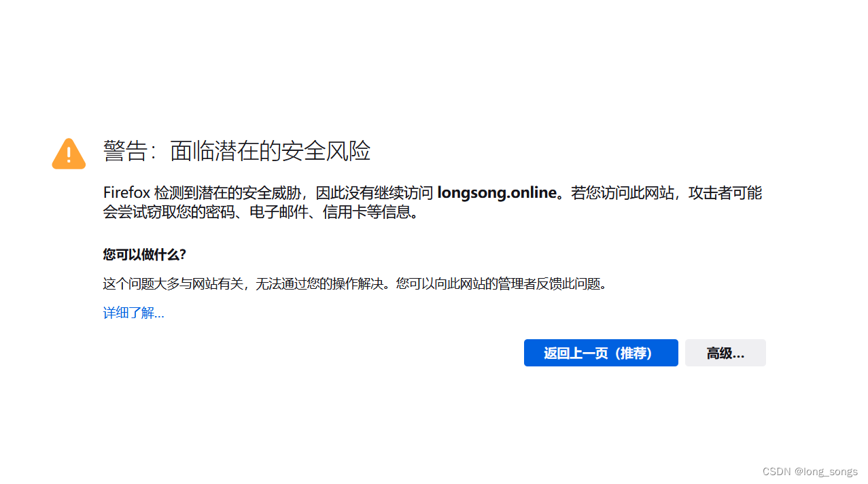The height and width of the screenshot is (484, 868).
Task: Open the 详细了解... learn more link
Action: tap(134, 313)
